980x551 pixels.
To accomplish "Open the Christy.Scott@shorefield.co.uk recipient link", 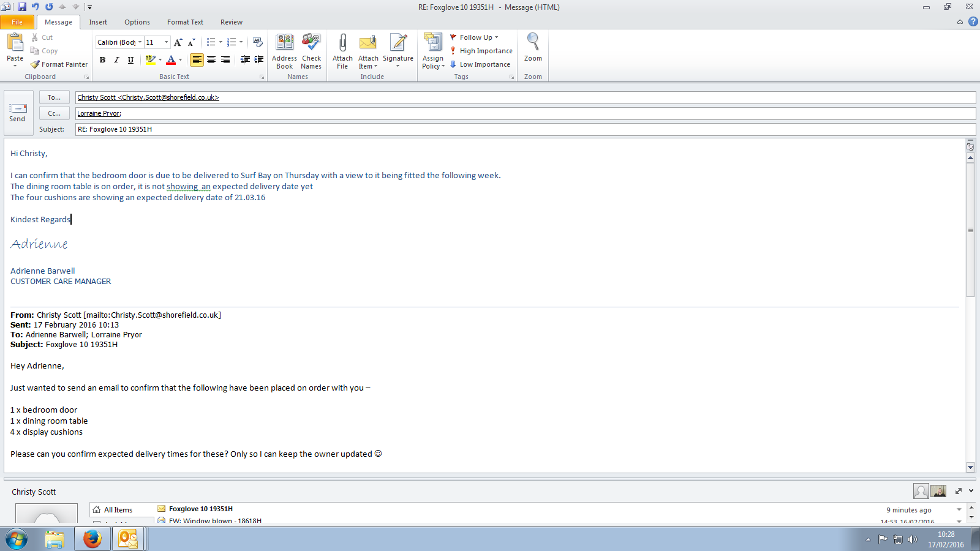I will (148, 97).
